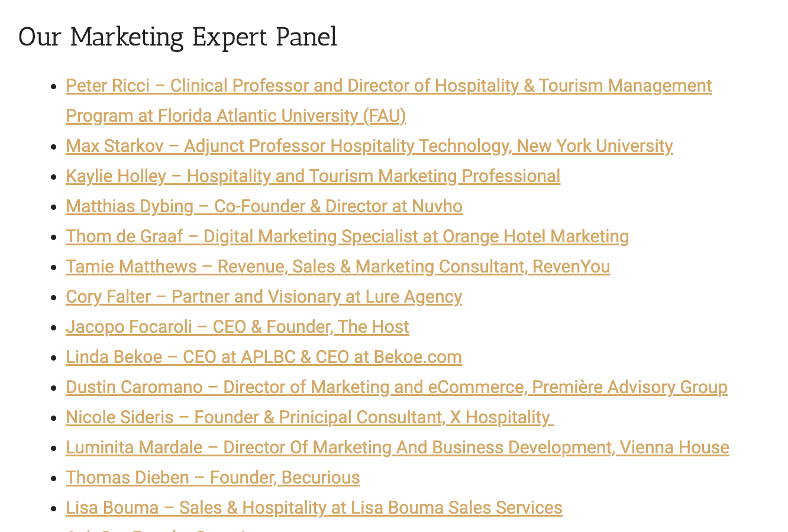Image resolution: width=788 pixels, height=532 pixels.
Task: Select Jacopo Focaroli The Host link
Action: coord(237,327)
